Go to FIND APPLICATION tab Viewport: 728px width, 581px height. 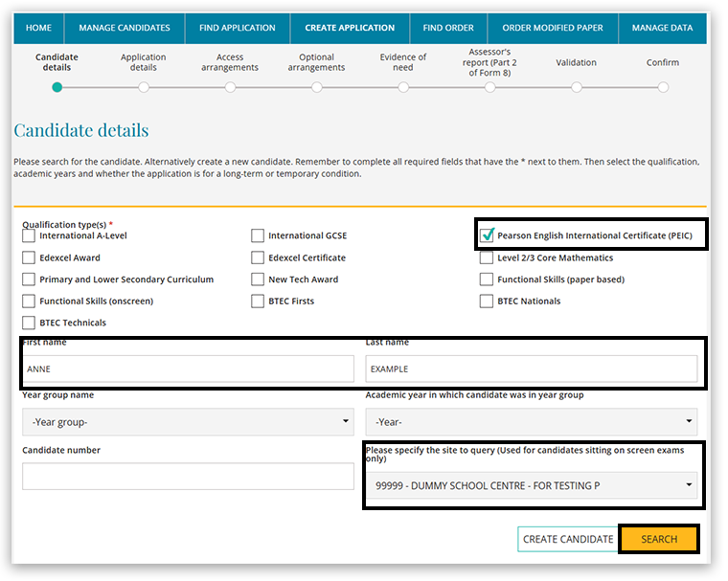click(x=238, y=28)
